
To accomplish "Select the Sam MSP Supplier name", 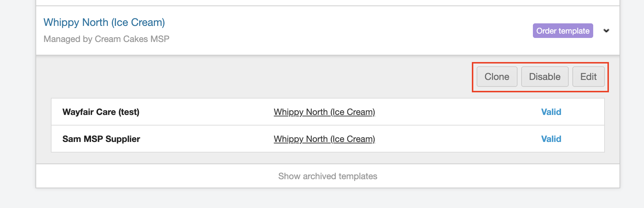I will [101, 139].
